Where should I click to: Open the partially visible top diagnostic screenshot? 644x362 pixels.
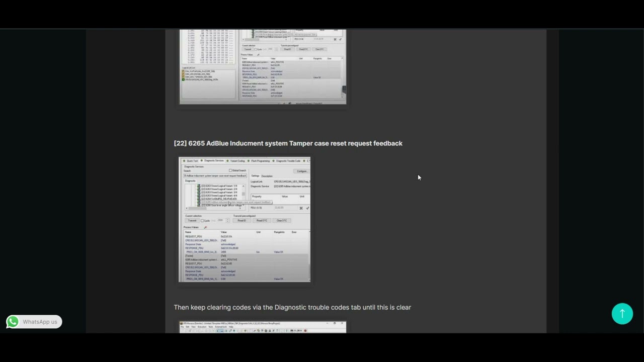tap(263, 67)
